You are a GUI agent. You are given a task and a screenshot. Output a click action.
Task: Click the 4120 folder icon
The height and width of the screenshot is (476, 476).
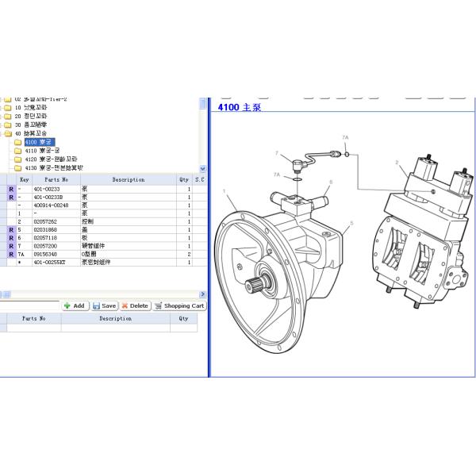coord(18,159)
